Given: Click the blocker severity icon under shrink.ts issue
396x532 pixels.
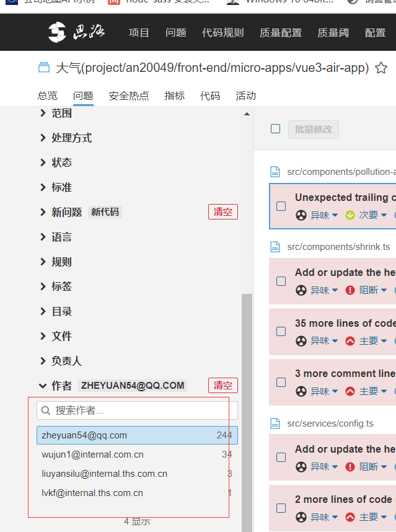Looking at the screenshot, I should [x=350, y=290].
